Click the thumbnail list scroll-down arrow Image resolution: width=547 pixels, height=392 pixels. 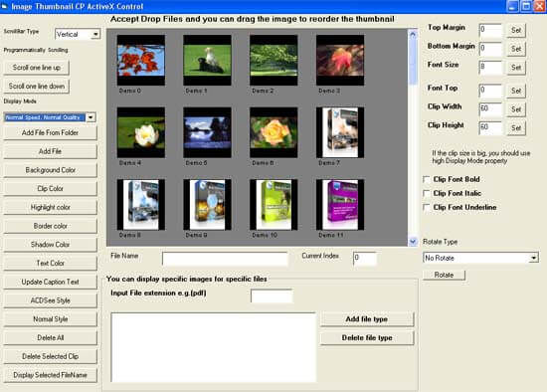tap(413, 241)
